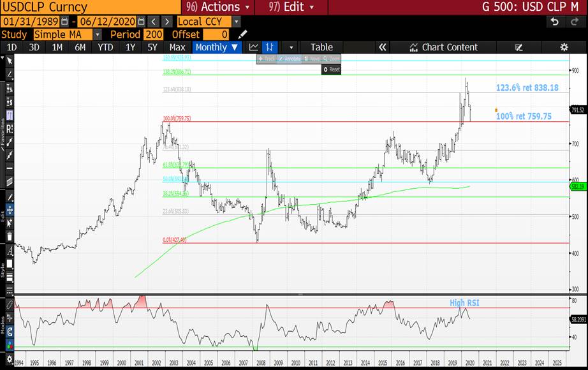588x370 pixels.
Task: Open the Simple MA study dropdown
Action: (97, 34)
